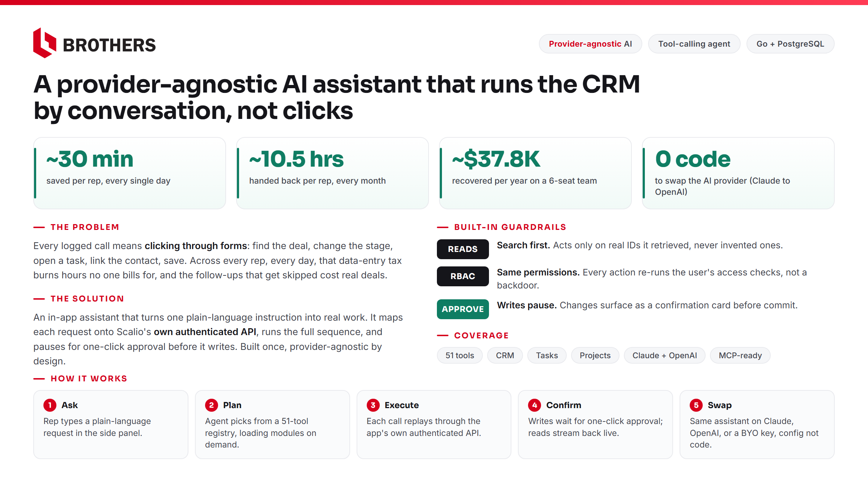The height and width of the screenshot is (488, 868).
Task: Select the Claude + OpenAI chip
Action: coord(664,355)
